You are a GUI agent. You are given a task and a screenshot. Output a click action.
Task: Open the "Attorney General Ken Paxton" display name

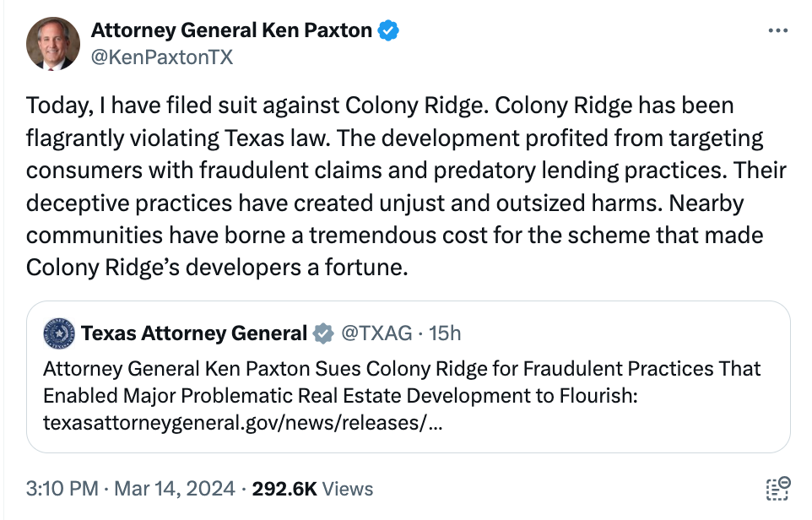point(230,31)
